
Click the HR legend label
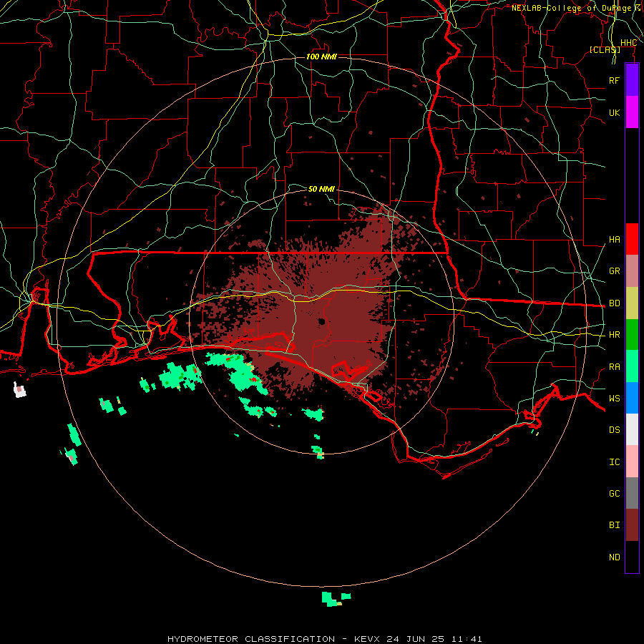614,335
